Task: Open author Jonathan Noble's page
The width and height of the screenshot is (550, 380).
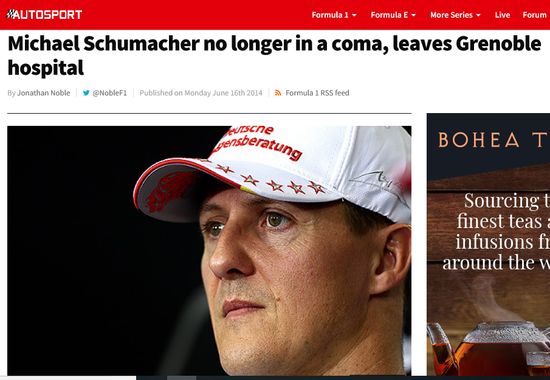Action: coord(43,93)
